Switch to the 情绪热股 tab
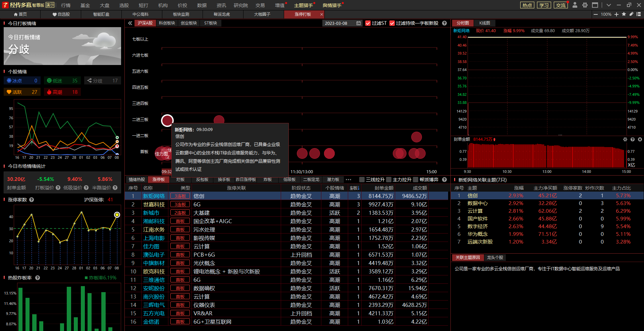644x331 pixels. (137, 180)
